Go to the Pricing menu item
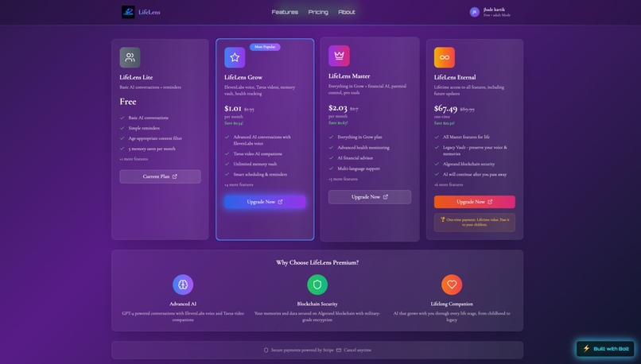Screen dimensions: 641x364 point(318,12)
